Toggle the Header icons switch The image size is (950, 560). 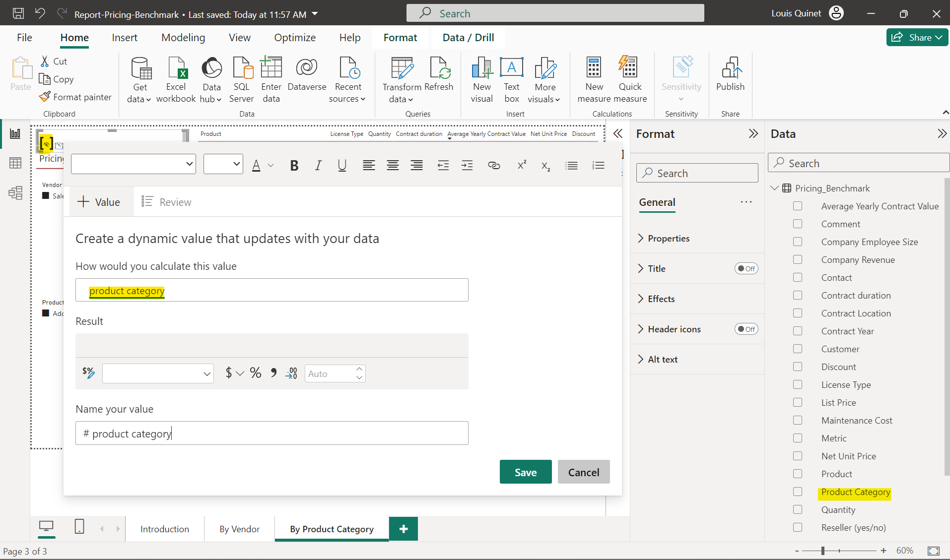click(746, 329)
